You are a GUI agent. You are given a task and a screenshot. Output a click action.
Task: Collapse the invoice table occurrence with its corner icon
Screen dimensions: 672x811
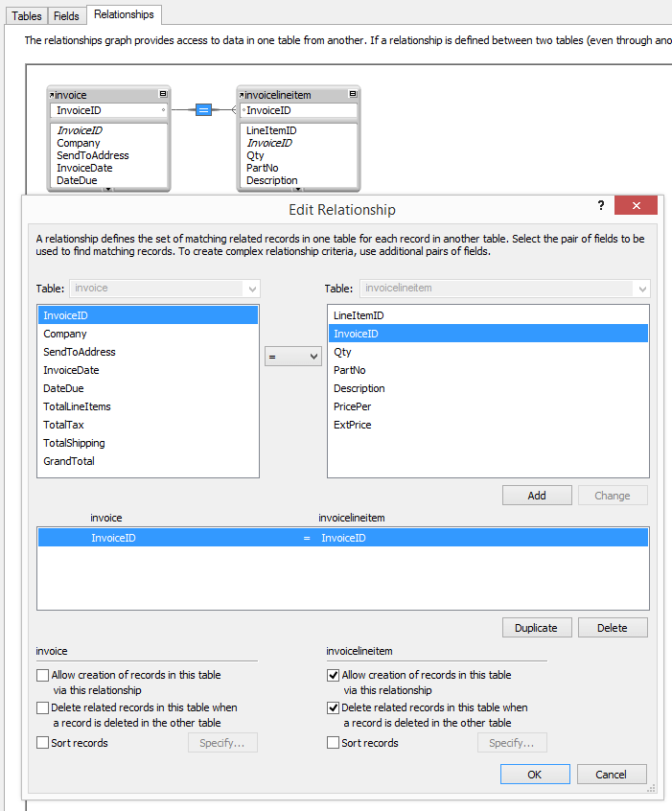coord(163,94)
